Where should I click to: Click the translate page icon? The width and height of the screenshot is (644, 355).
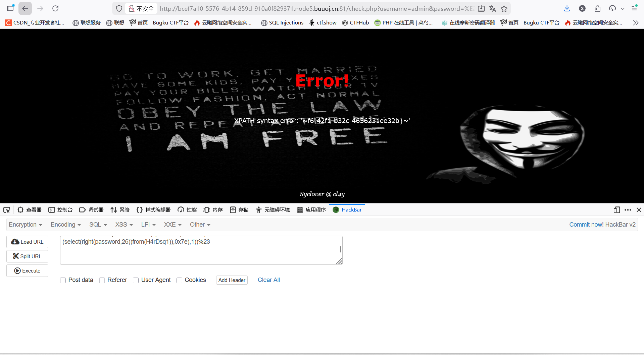(492, 8)
